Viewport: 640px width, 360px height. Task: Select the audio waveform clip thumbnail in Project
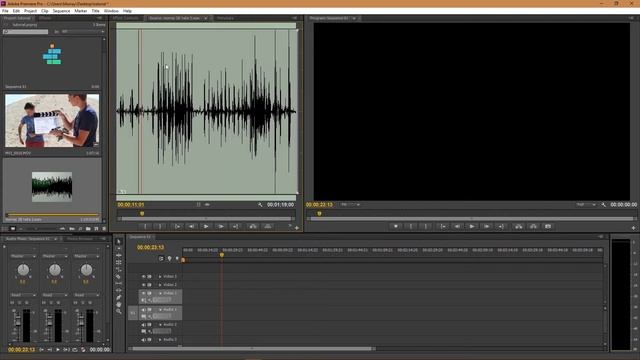[52, 187]
